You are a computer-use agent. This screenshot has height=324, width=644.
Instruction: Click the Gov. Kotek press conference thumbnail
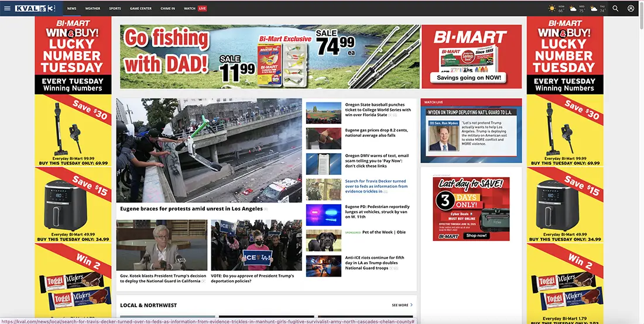point(162,245)
